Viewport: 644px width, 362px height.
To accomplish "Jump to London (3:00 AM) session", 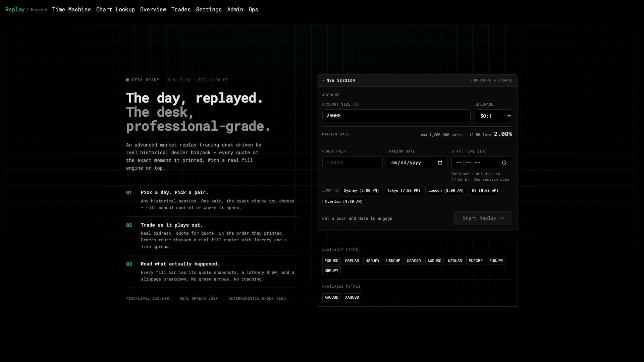I will pyautogui.click(x=446, y=190).
